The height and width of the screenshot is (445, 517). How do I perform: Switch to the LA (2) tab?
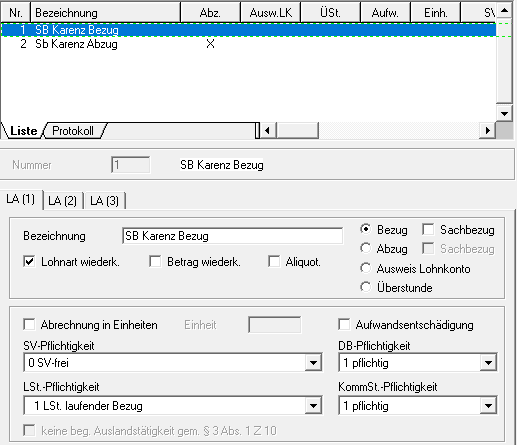[63, 201]
